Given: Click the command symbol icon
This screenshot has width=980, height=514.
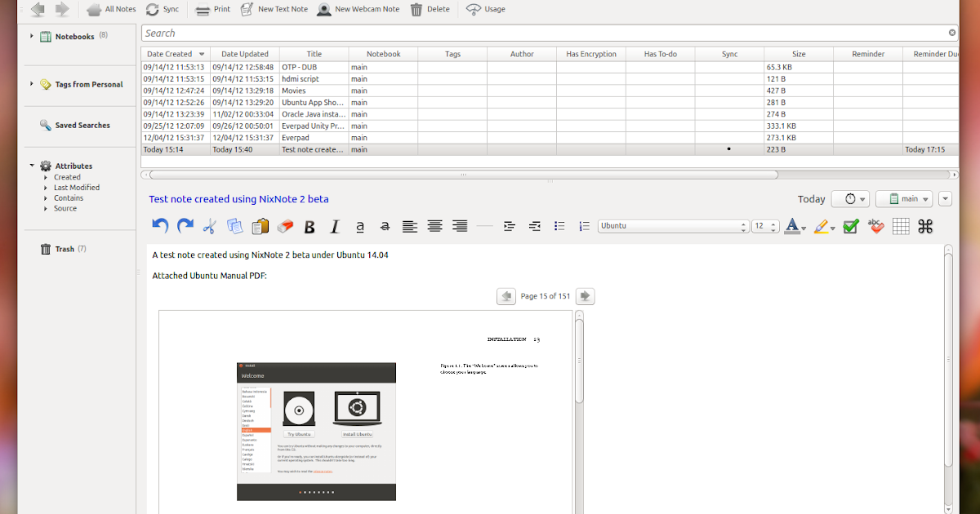Looking at the screenshot, I should pos(925,226).
